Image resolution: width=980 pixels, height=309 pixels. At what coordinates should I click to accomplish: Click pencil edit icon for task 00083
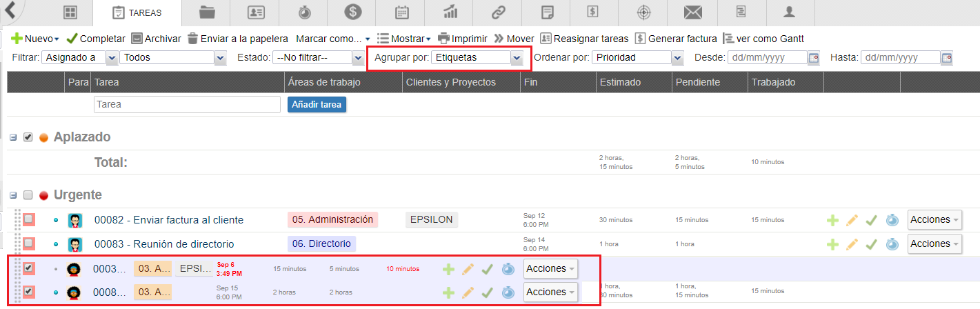pyautogui.click(x=852, y=244)
